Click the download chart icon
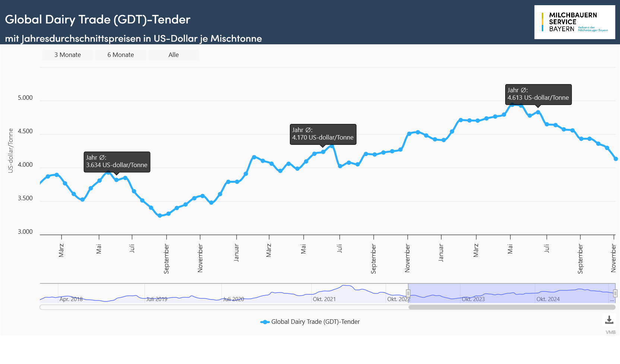The height and width of the screenshot is (364, 620). coord(609,320)
